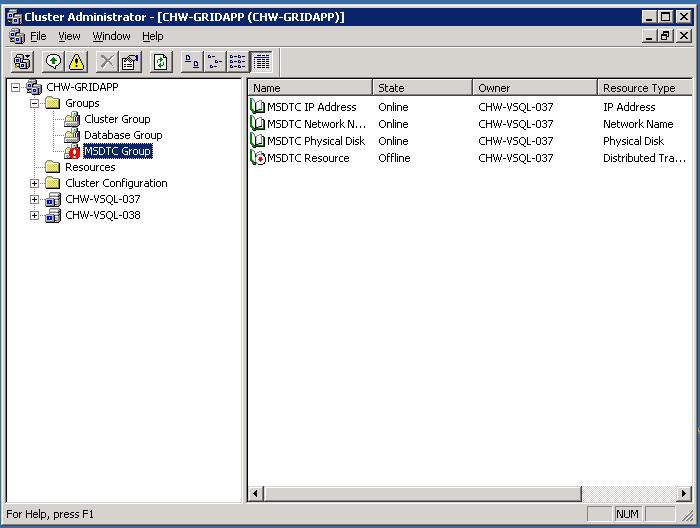Open the File menu
Image resolution: width=700 pixels, height=528 pixels.
(x=38, y=36)
